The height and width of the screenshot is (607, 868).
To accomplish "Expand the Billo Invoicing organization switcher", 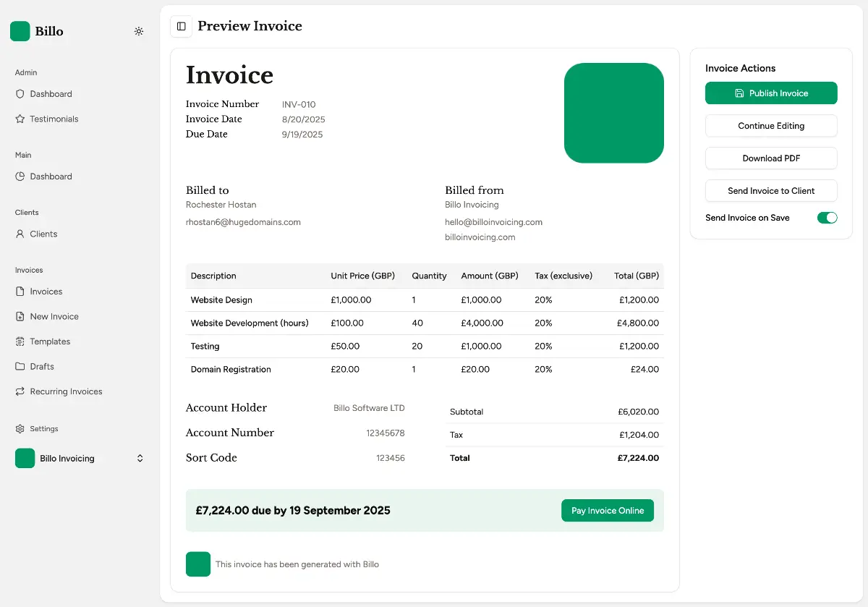I will tap(140, 458).
